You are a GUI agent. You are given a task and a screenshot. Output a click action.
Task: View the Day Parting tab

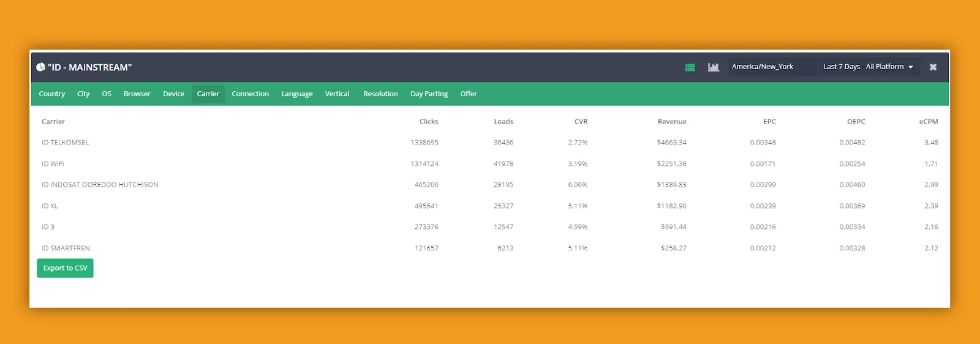click(429, 94)
